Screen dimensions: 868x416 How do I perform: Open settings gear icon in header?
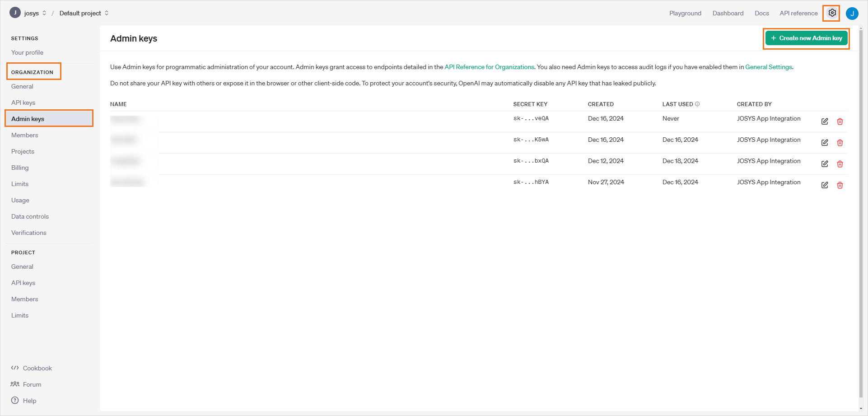(832, 13)
